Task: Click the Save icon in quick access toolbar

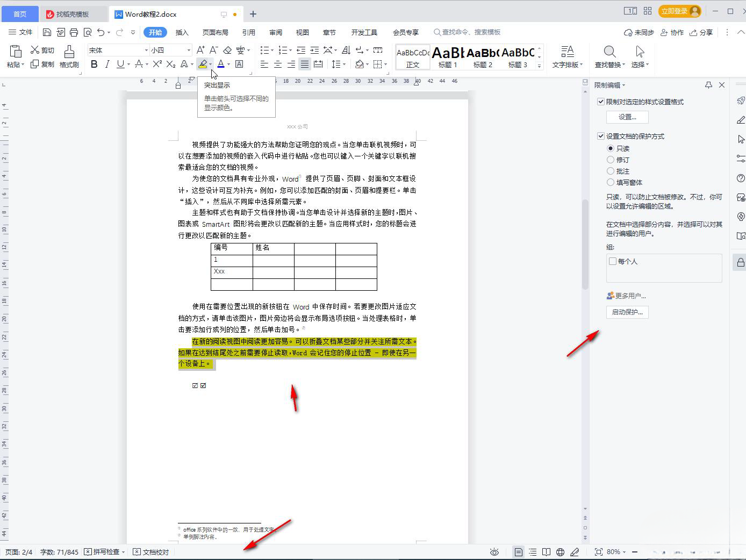Action: 47,32
